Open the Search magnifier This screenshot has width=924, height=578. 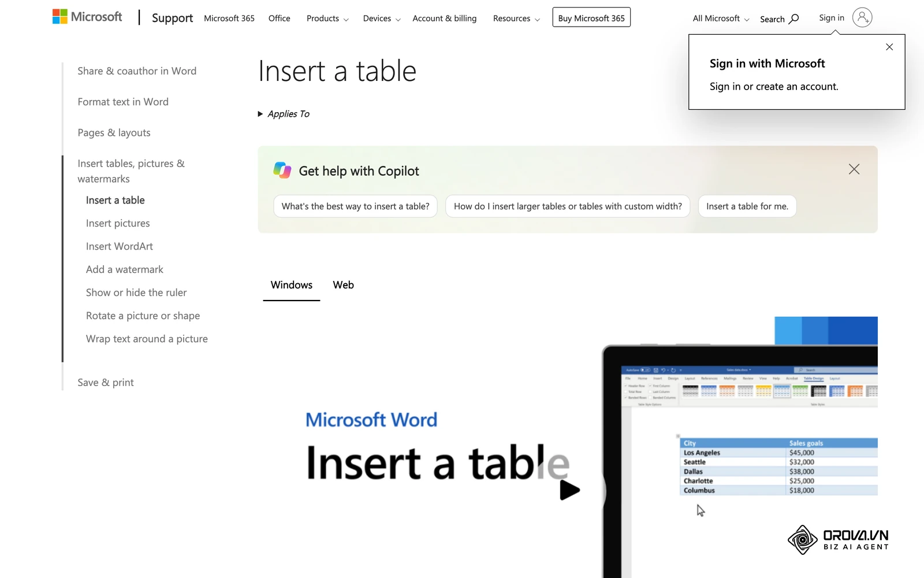tap(793, 18)
